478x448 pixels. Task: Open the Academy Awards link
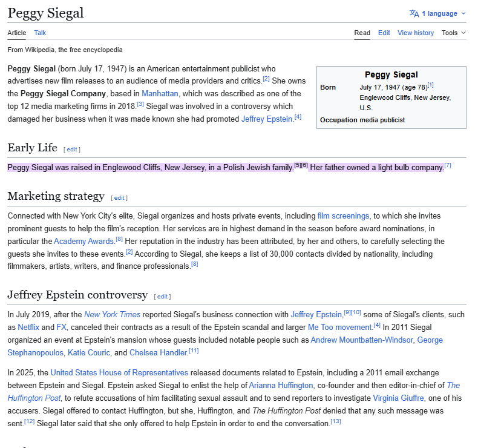click(x=88, y=241)
